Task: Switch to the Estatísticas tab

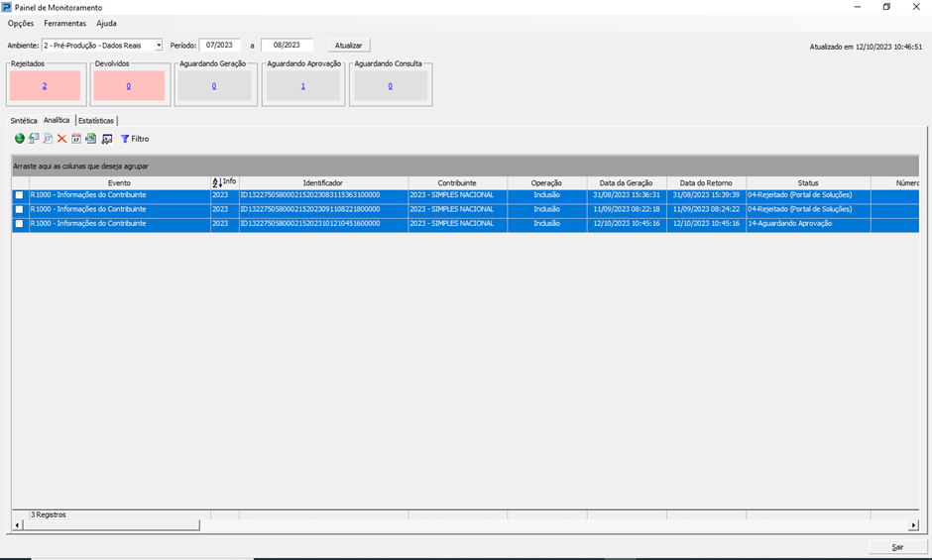Action: click(96, 120)
